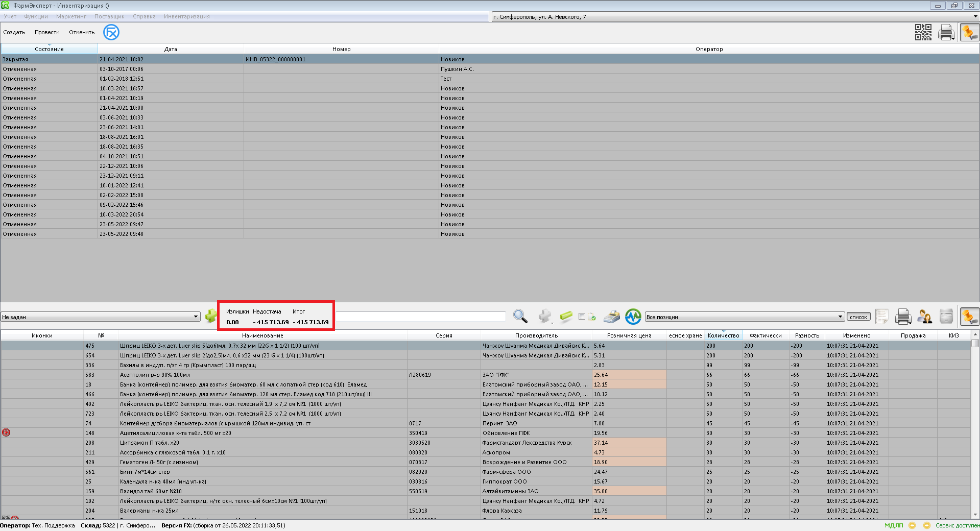
Task: Click the cash register icon
Action: pyautogui.click(x=611, y=317)
